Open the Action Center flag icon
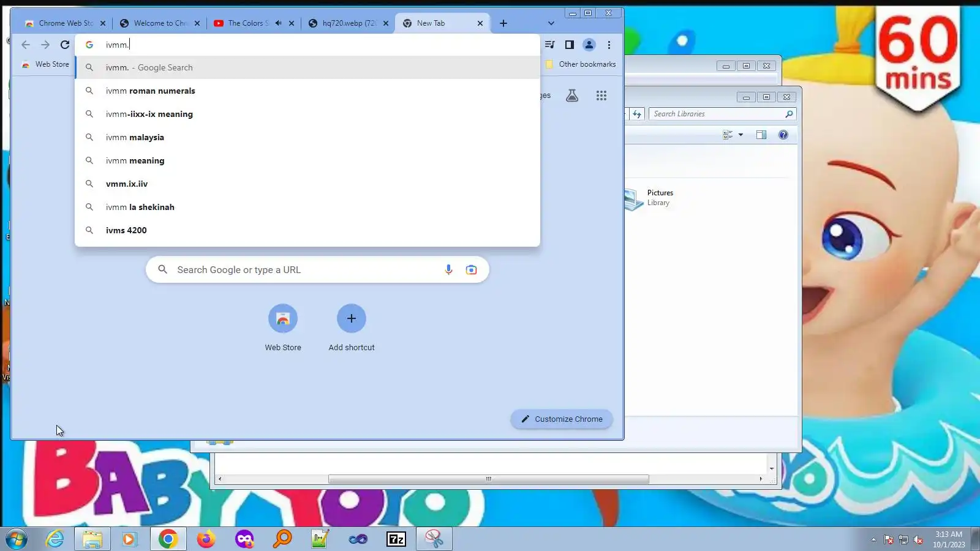 click(x=889, y=539)
